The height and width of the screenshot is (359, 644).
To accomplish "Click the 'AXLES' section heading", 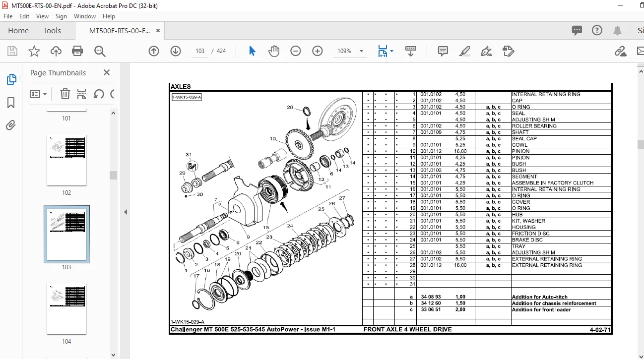I will pyautogui.click(x=181, y=87).
